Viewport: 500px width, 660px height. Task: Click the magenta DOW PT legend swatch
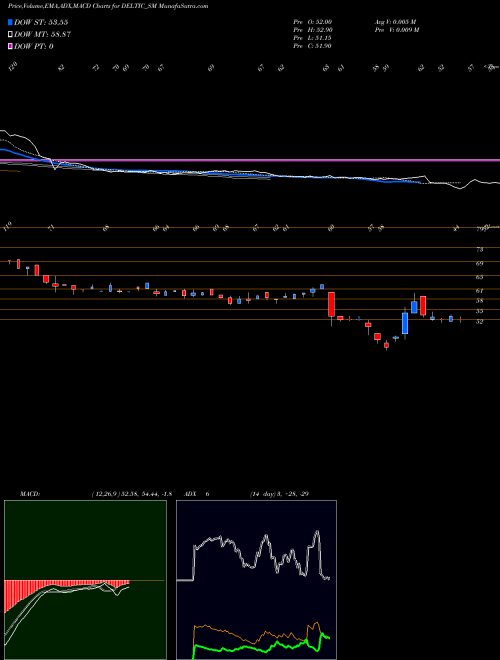coord(10,46)
